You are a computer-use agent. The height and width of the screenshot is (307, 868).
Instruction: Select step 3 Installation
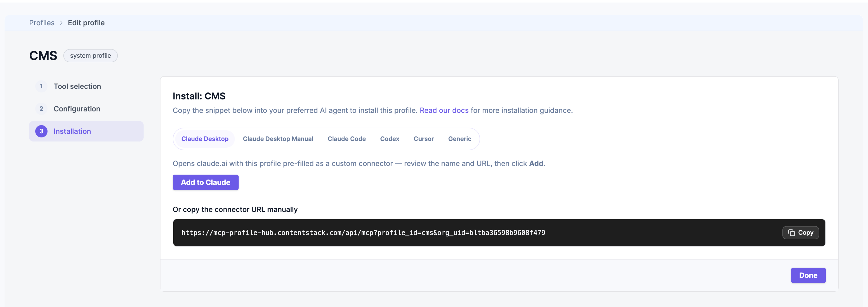(86, 131)
